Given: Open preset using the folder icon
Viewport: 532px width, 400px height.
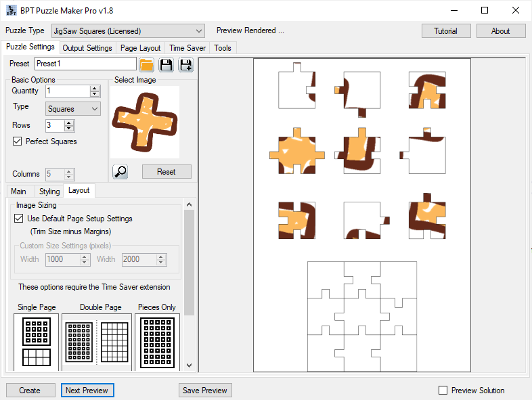Looking at the screenshot, I should tap(146, 64).
